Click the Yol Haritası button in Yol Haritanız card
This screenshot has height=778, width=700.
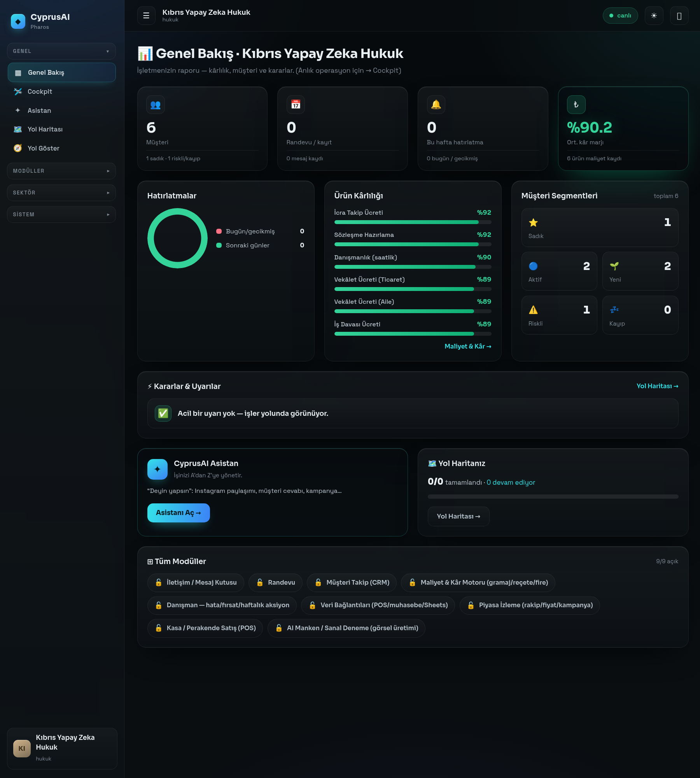(458, 516)
